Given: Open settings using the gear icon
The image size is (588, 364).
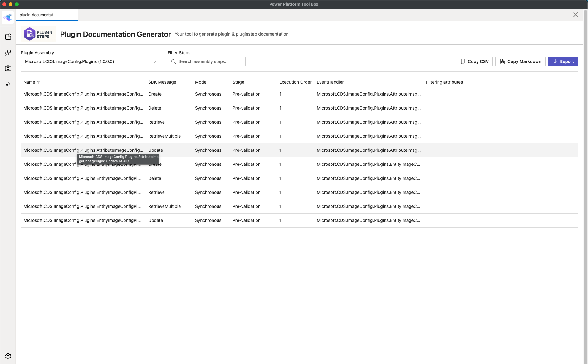Looking at the screenshot, I should pos(8,356).
